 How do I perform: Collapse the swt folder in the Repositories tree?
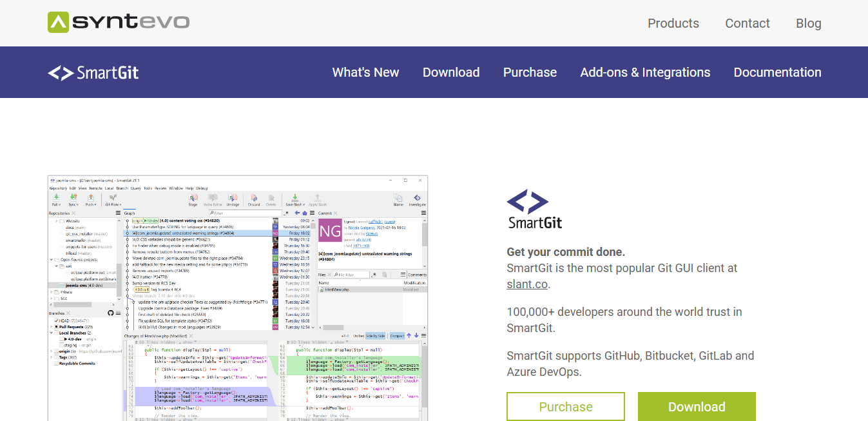click(57, 266)
